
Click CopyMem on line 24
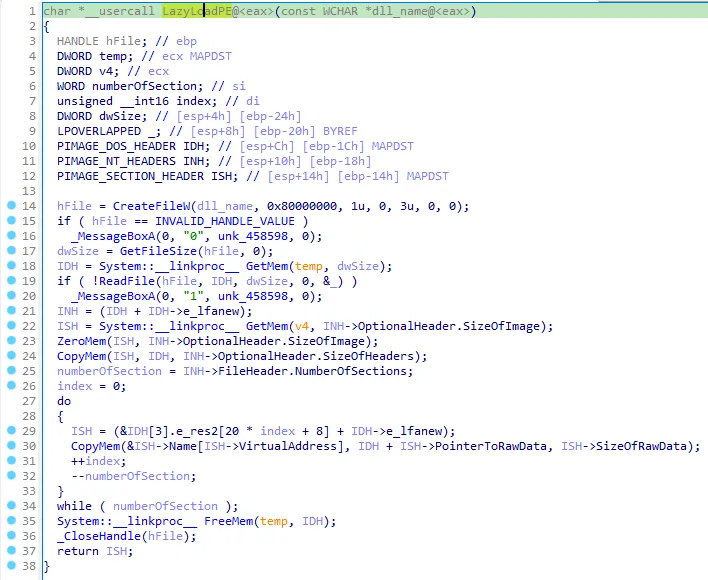[81, 356]
